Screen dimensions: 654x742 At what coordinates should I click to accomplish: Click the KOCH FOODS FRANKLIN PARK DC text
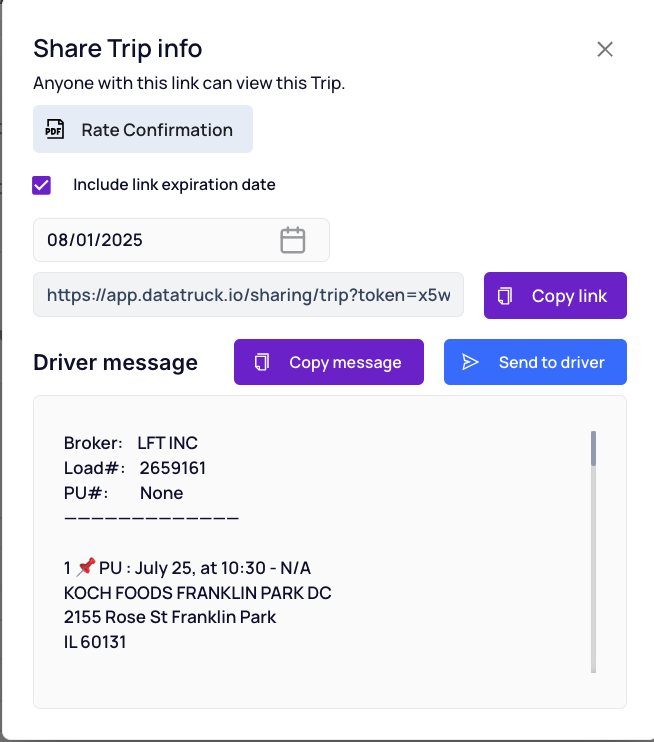point(197,592)
